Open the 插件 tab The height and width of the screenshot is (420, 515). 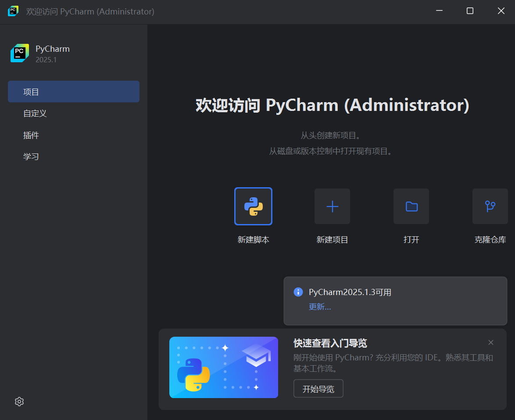point(74,135)
